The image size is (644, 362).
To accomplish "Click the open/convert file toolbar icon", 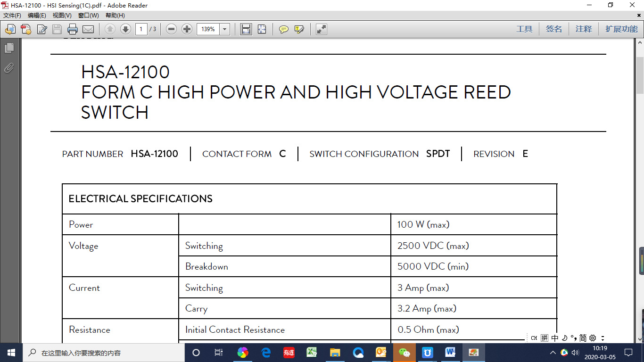I will click(x=10, y=29).
